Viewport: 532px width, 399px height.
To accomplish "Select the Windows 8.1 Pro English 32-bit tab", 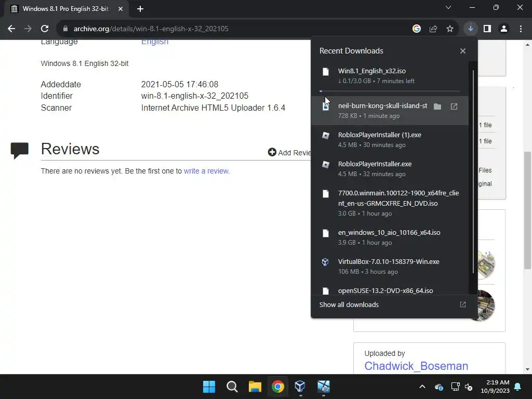I will 66,9.
